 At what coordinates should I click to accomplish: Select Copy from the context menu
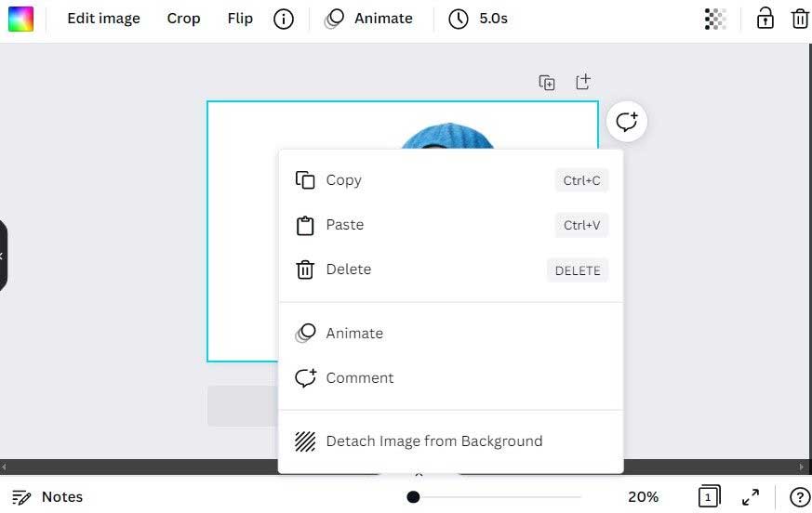point(343,180)
